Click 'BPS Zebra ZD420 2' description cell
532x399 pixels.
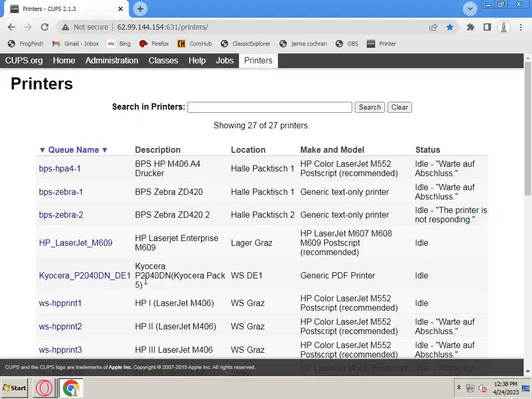point(172,215)
